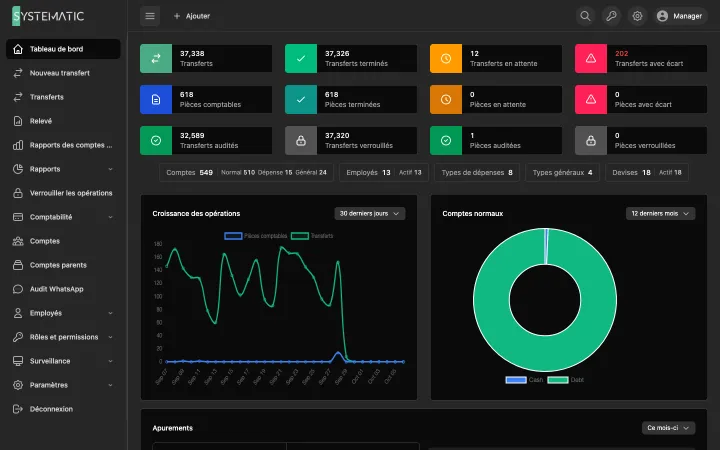Expand the Comptabilité sidebar chevron
The height and width of the screenshot is (450, 720).
click(111, 217)
